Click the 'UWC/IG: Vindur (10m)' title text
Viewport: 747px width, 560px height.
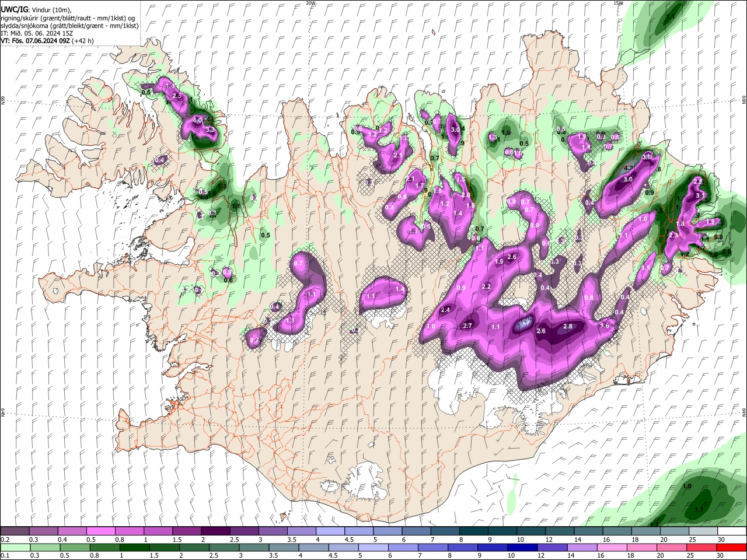click(36, 10)
